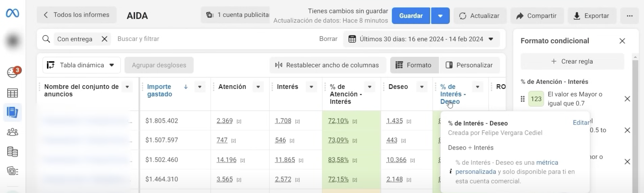Go back to Todos los informes
The image size is (644, 193).
77,15
